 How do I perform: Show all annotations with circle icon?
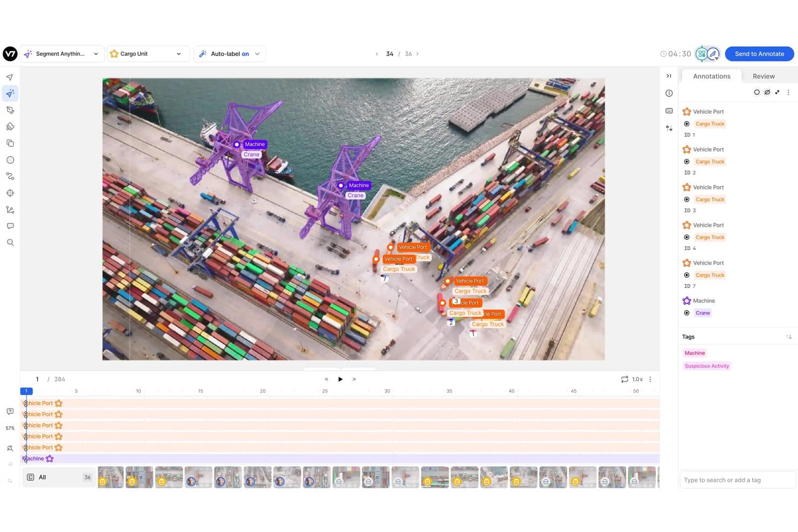pos(756,92)
